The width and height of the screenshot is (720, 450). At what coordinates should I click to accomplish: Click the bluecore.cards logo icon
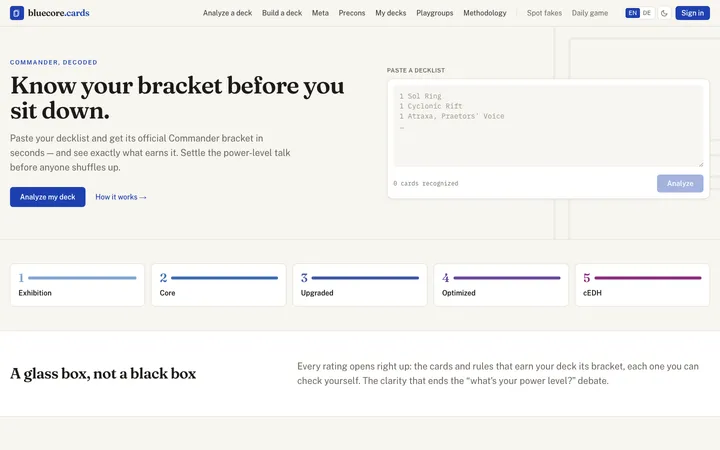17,13
